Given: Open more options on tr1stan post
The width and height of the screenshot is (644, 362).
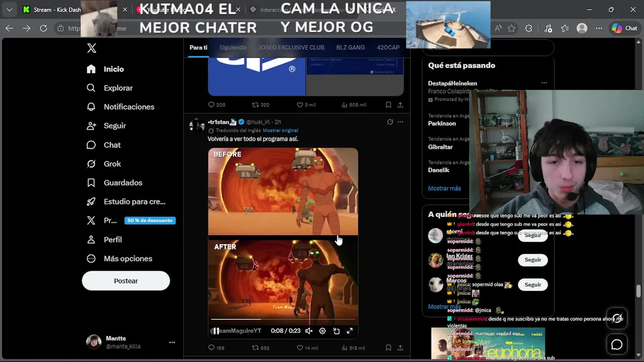Looking at the screenshot, I should pos(400,122).
